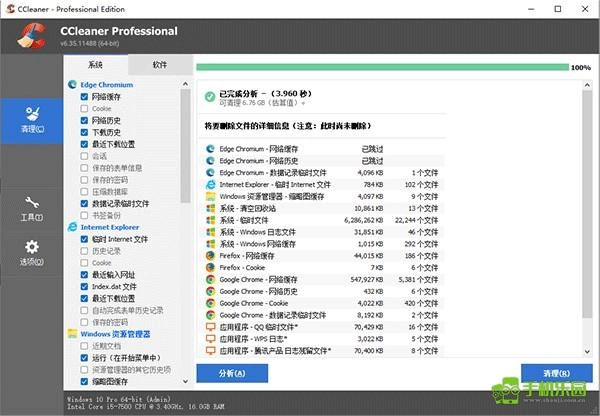Click the Firefox icon beside Firefox - Cookie

209,267
